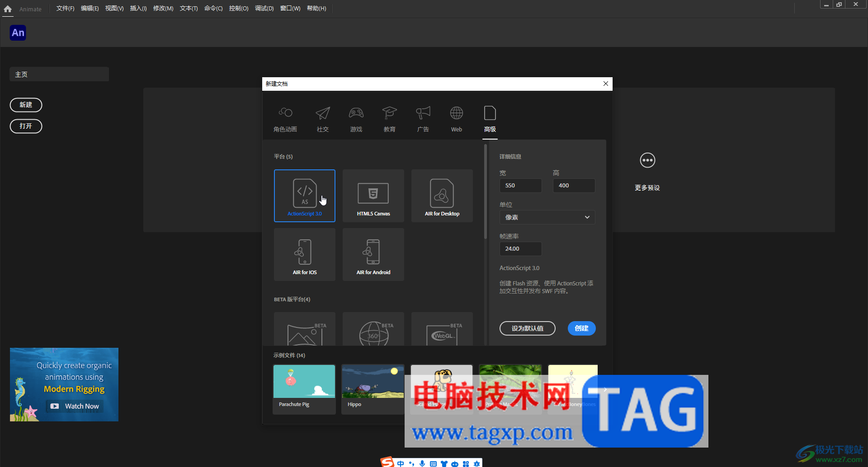Click the Animate An logo
The height and width of the screenshot is (467, 868).
[x=18, y=33]
